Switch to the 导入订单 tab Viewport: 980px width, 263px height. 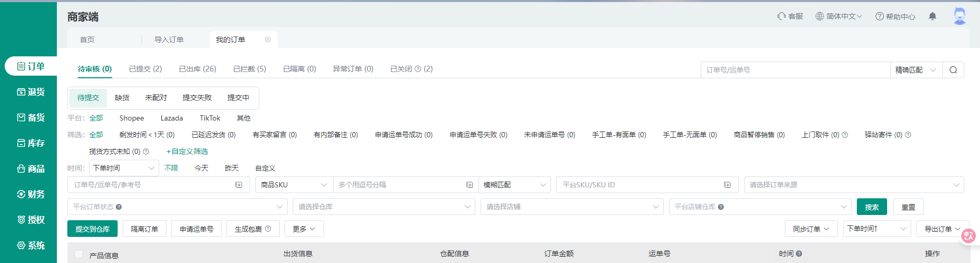point(169,40)
